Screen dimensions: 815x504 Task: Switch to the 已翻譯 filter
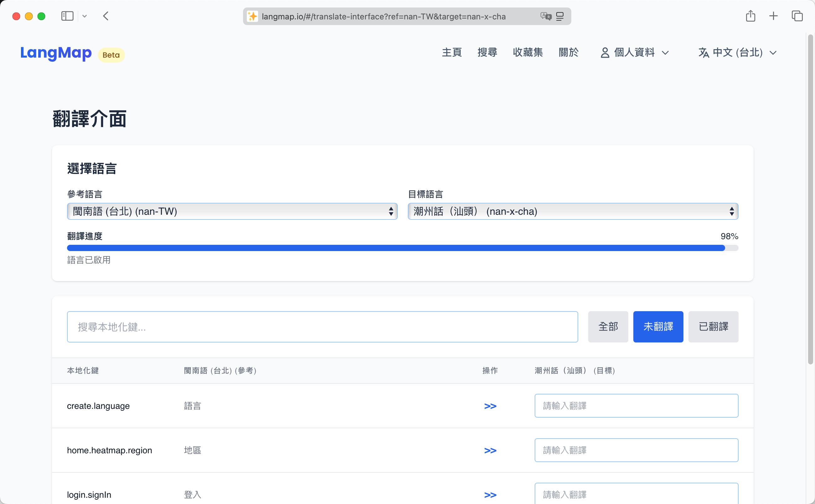point(713,327)
